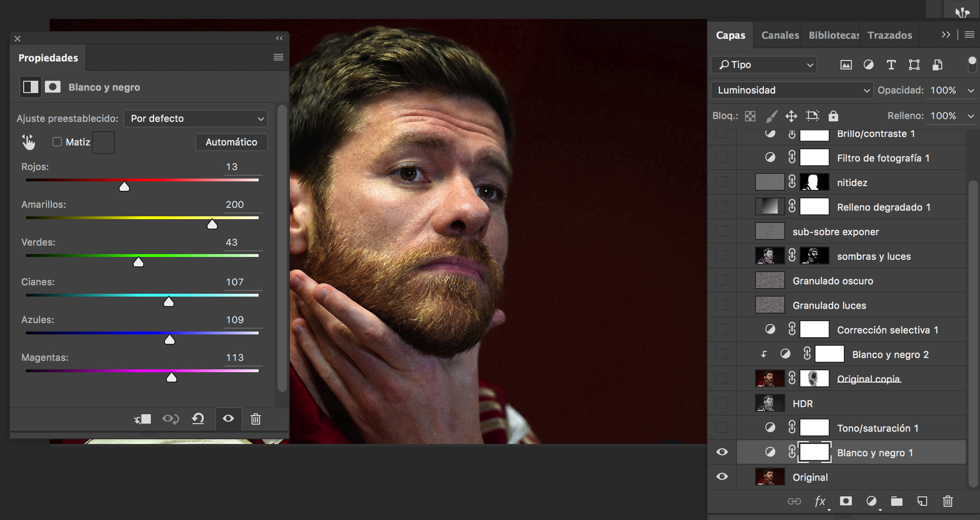This screenshot has height=520, width=980.
Task: Open the Luminosidad blend mode dropdown
Action: [792, 90]
